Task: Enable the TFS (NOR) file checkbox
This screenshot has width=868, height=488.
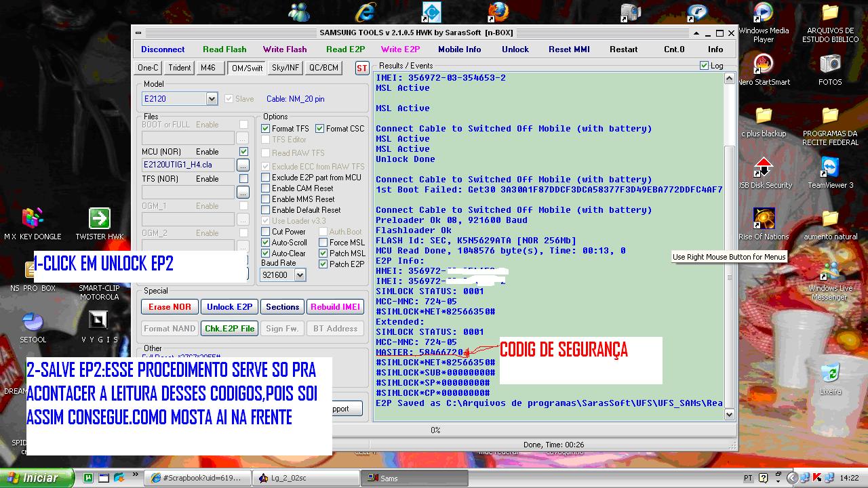Action: pos(243,179)
